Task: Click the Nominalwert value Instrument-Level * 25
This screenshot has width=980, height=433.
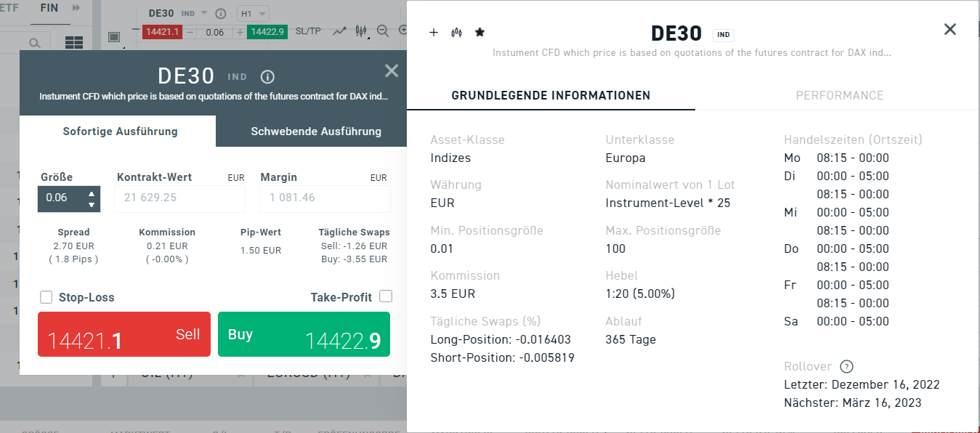Action: point(668,203)
